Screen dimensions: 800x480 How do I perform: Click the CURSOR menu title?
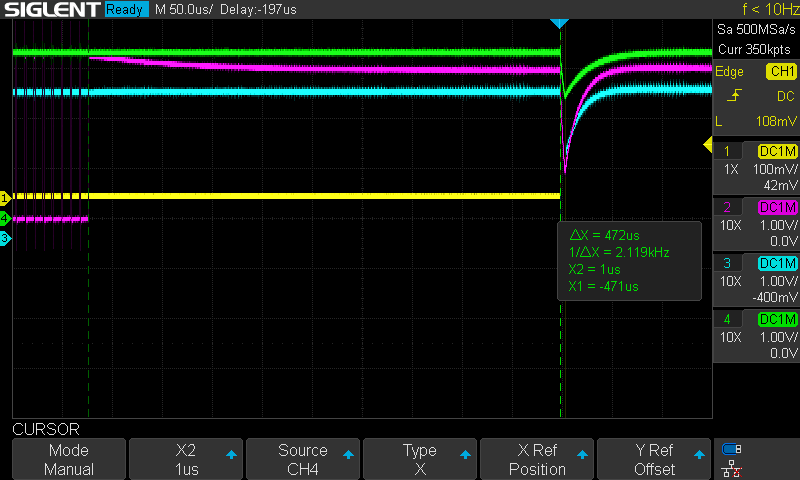tap(46, 429)
